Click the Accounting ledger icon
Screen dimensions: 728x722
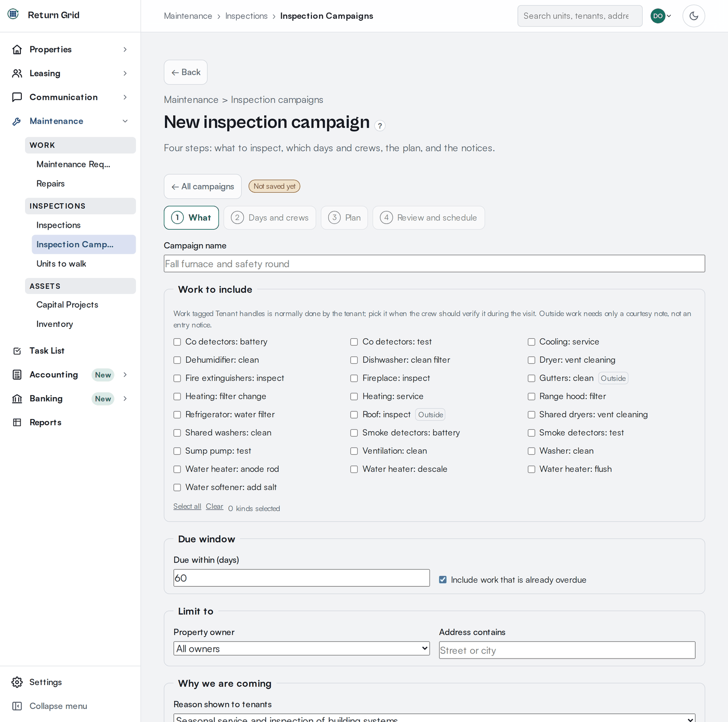(x=17, y=375)
